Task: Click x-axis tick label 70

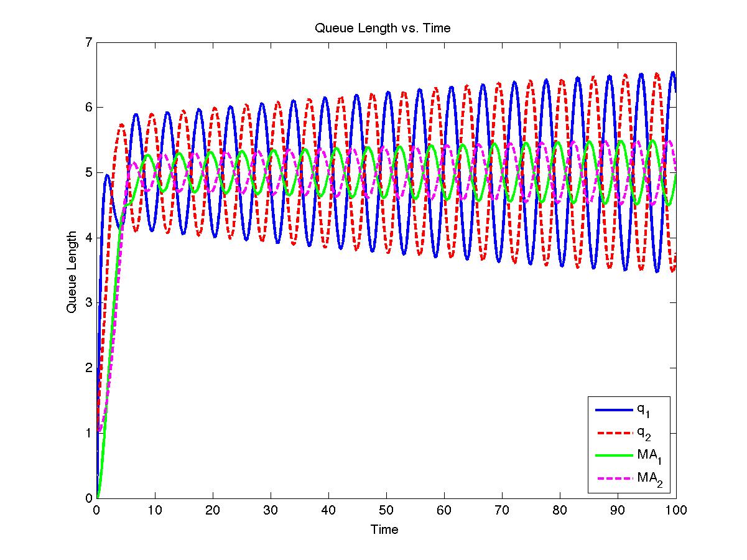Action: [x=502, y=510]
